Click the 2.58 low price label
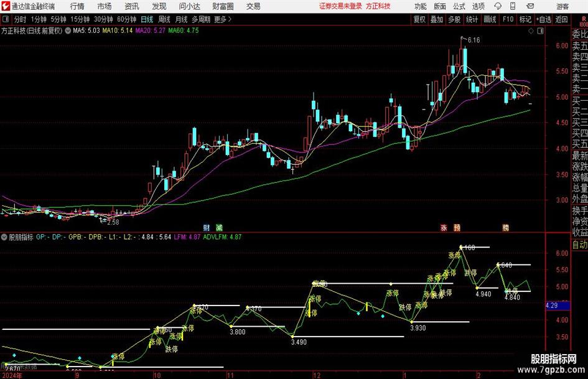Image resolution: width=588 pixels, height=379 pixels. [113, 222]
